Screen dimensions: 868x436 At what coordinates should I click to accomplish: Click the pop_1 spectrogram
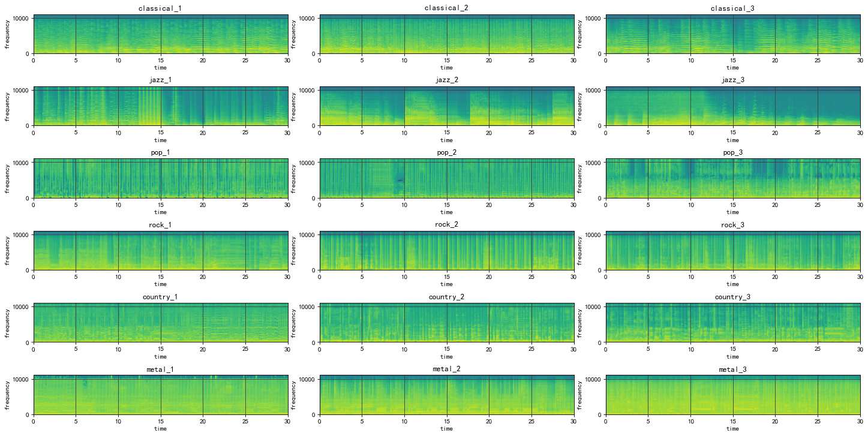coord(160,179)
